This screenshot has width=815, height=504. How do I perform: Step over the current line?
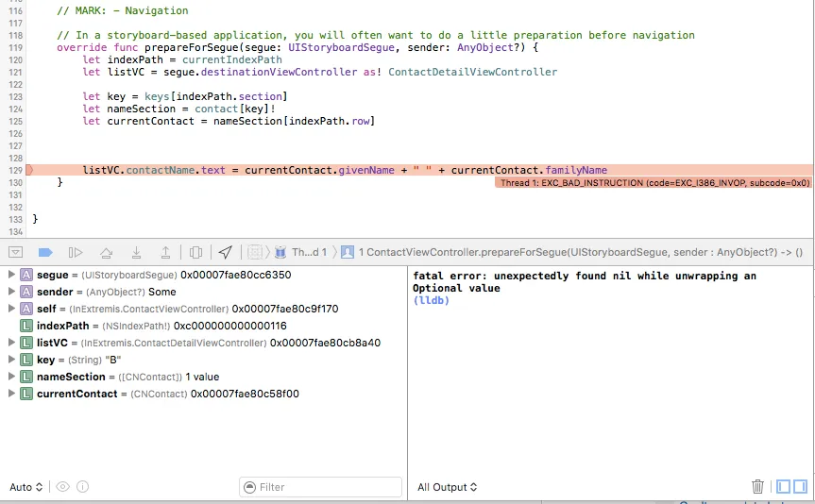(106, 253)
